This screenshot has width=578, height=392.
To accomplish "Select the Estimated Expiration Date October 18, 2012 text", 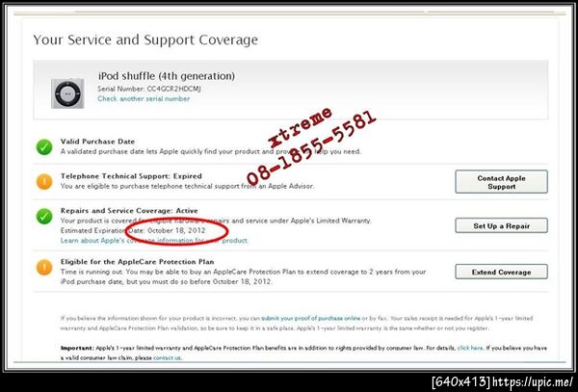I will (133, 230).
